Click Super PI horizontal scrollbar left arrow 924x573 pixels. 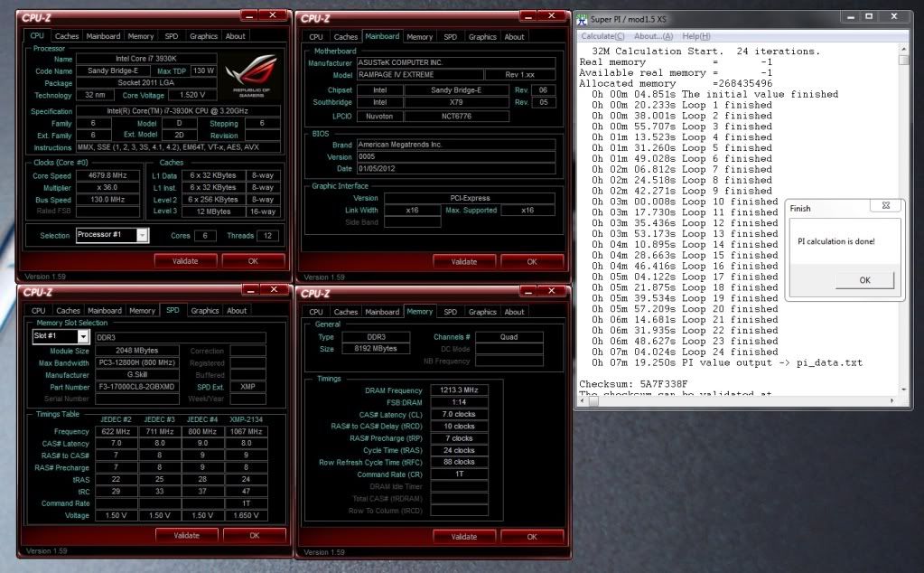583,401
